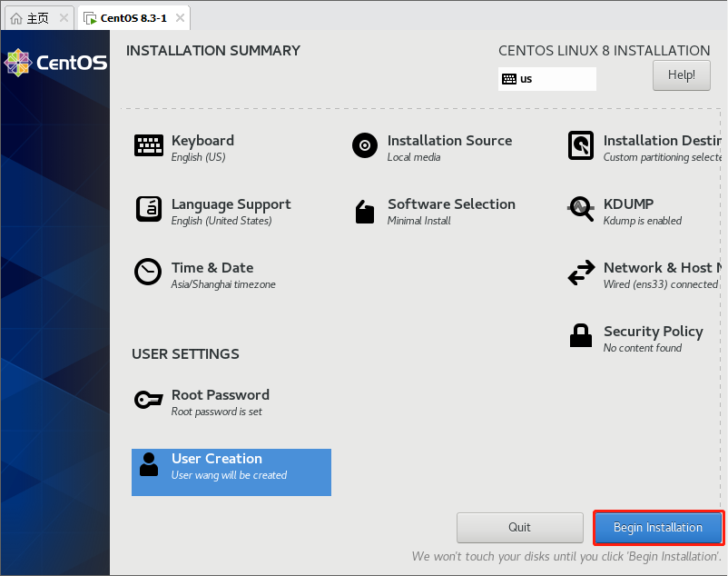This screenshot has height=576, width=728.
Task: Close the CentOS 8.3-1 tab
Action: tap(180, 18)
